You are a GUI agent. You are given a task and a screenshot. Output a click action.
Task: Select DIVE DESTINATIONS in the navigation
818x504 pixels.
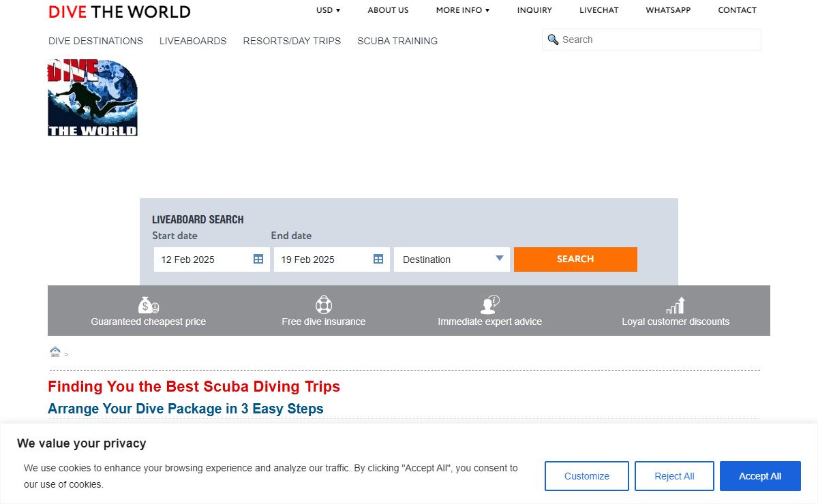95,41
